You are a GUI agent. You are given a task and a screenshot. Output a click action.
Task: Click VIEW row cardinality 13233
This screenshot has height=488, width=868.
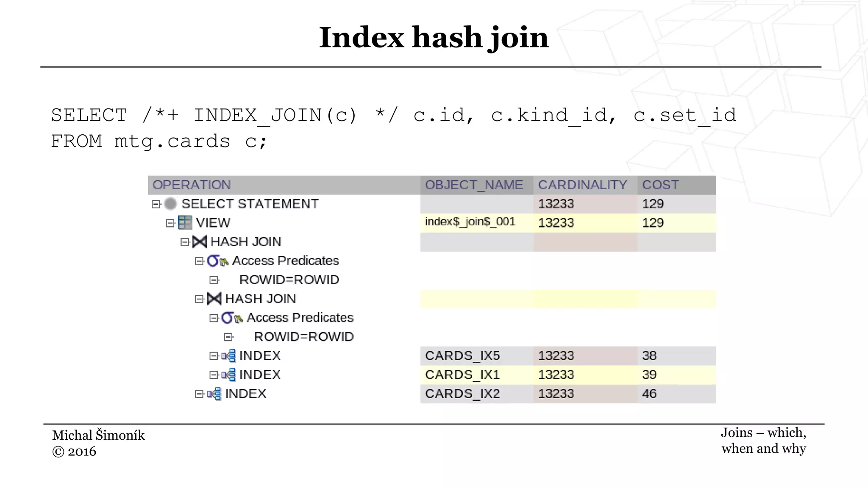(556, 223)
